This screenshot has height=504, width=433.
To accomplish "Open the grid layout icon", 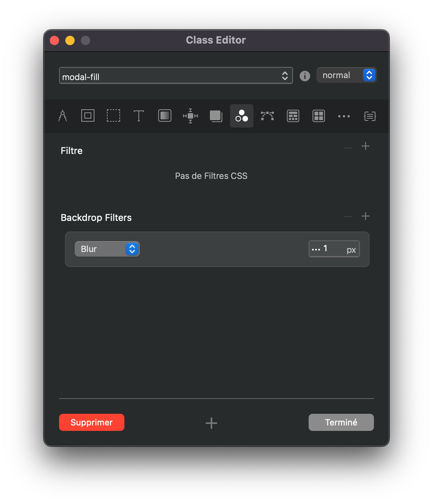I will tap(319, 116).
